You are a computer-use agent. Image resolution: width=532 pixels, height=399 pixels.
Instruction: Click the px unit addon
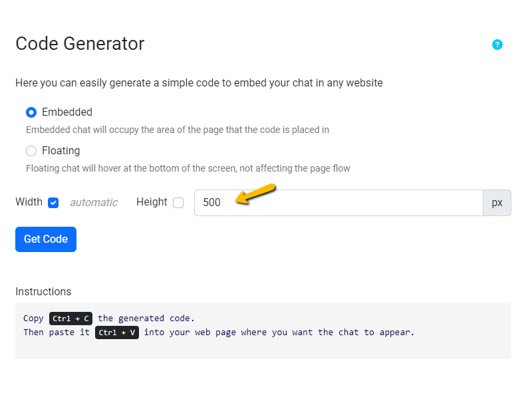497,203
